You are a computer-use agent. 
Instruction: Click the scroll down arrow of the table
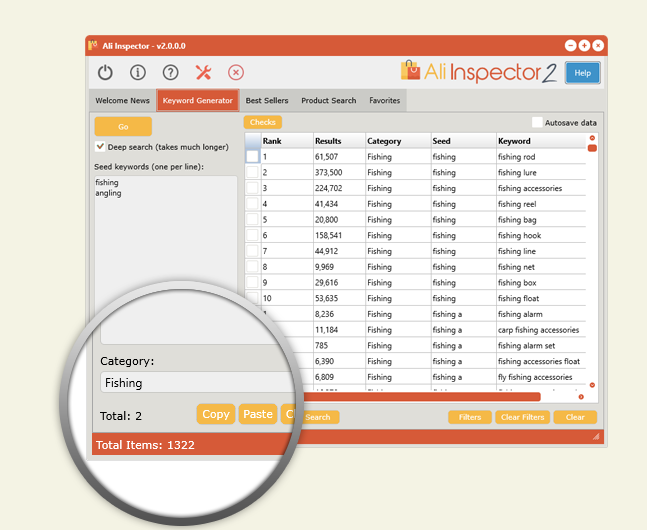(x=592, y=385)
